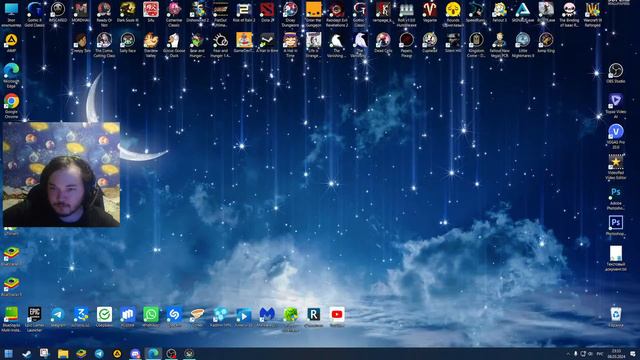Select the Dishonored 2 icon
This screenshot has height=360, width=640.
[x=198, y=12]
